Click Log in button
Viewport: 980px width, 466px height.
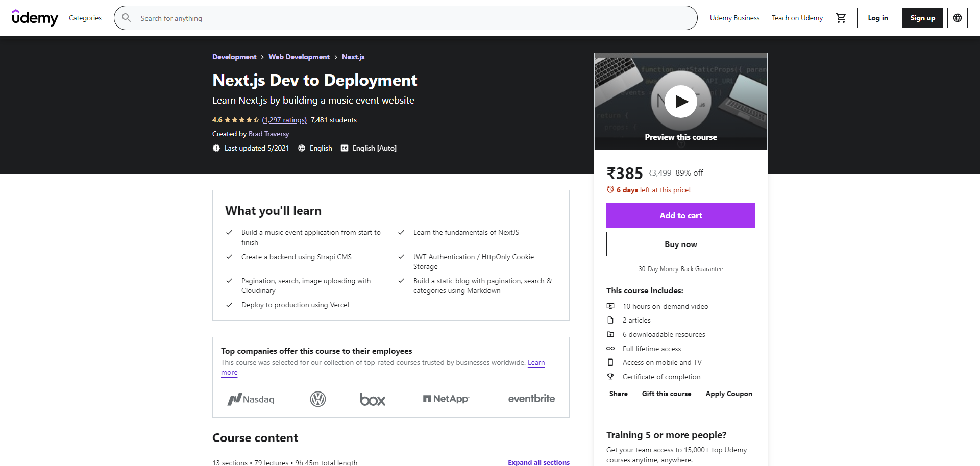(878, 18)
